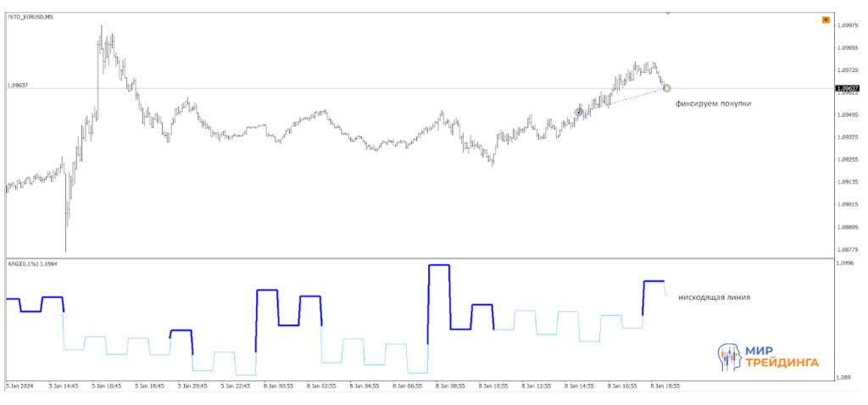Click the black current price tag 1.09637
This screenshot has width=868, height=405.
(x=847, y=88)
